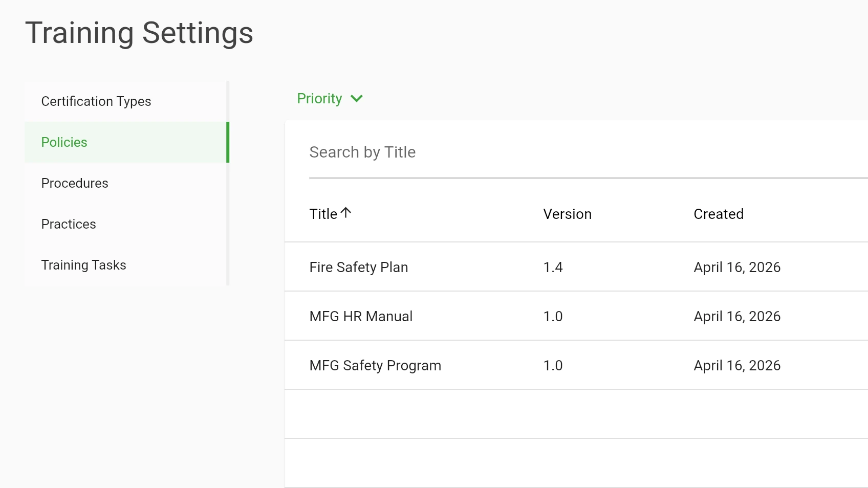Select the Policies sidebar section
Image resolution: width=868 pixels, height=488 pixels.
point(64,142)
